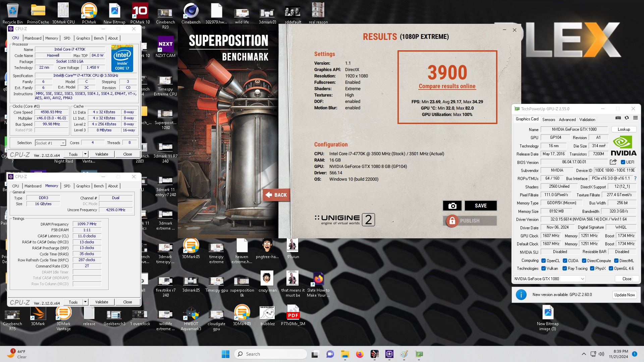Click Validate in lower CPU-Z window
The image size is (644, 362).
pyautogui.click(x=102, y=302)
